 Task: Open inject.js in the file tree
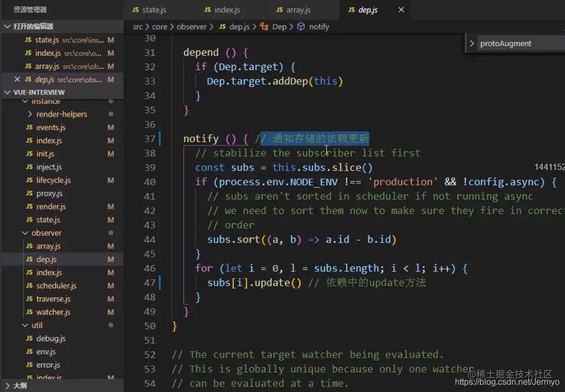click(x=62, y=167)
